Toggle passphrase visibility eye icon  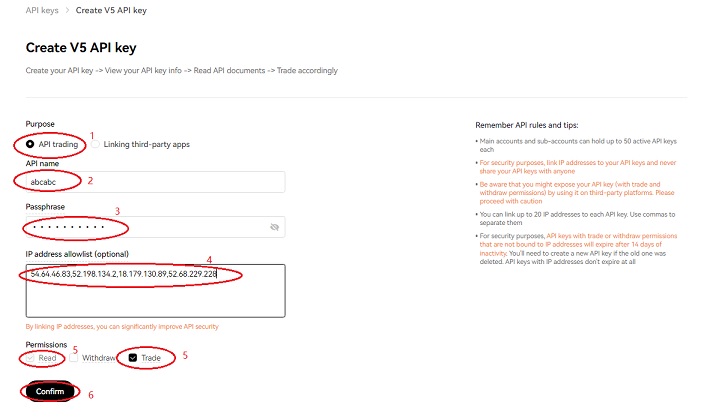click(x=274, y=227)
